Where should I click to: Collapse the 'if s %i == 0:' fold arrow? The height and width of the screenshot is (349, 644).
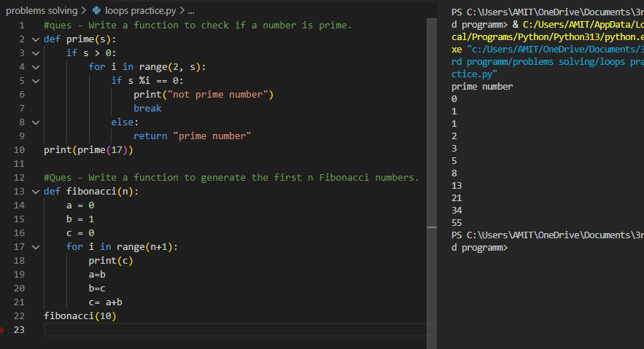[x=36, y=81]
